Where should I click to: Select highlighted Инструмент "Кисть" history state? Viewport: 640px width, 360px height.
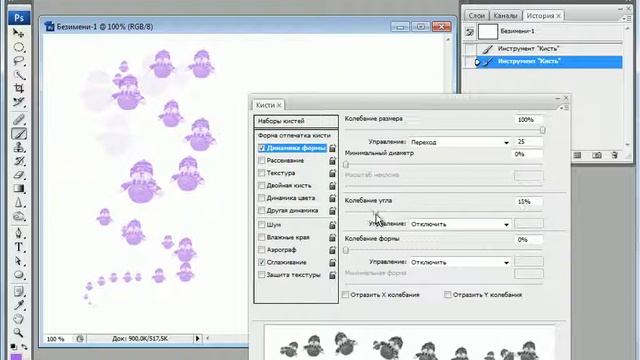pos(543,62)
